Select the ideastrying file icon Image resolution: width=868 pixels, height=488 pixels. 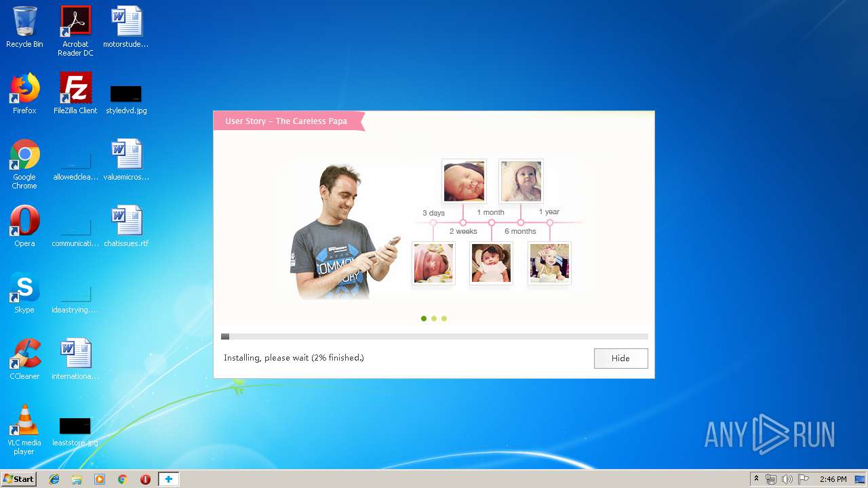coord(75,300)
